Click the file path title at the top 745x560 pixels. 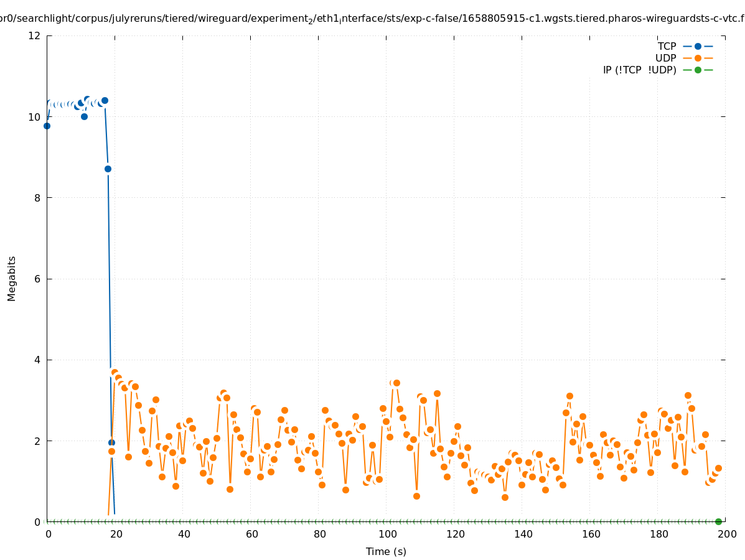[x=372, y=19]
